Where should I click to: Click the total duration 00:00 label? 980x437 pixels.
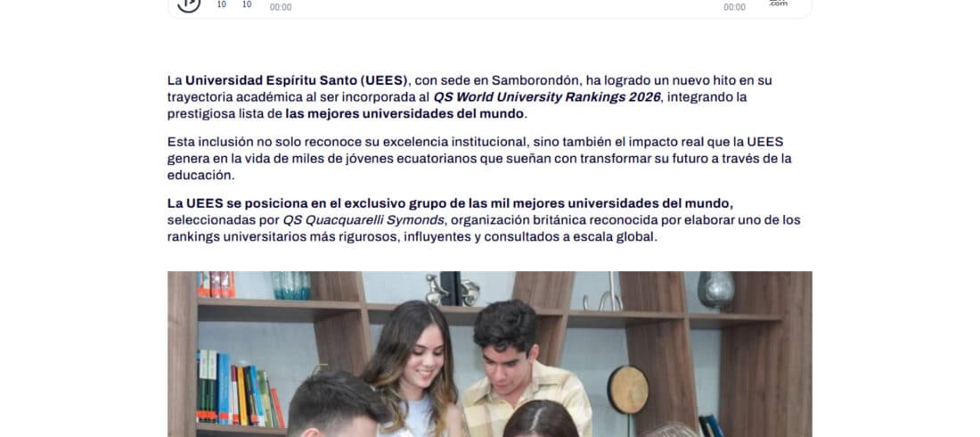[x=734, y=7]
